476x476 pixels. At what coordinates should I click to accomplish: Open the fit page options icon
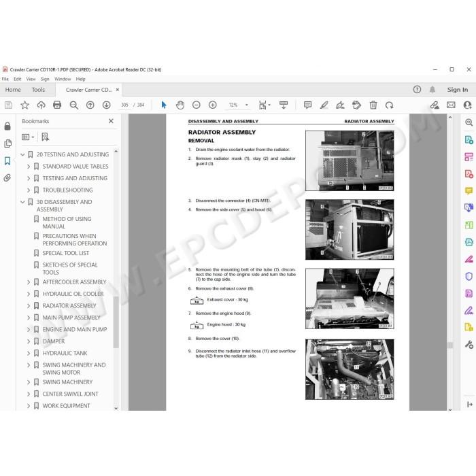265,105
